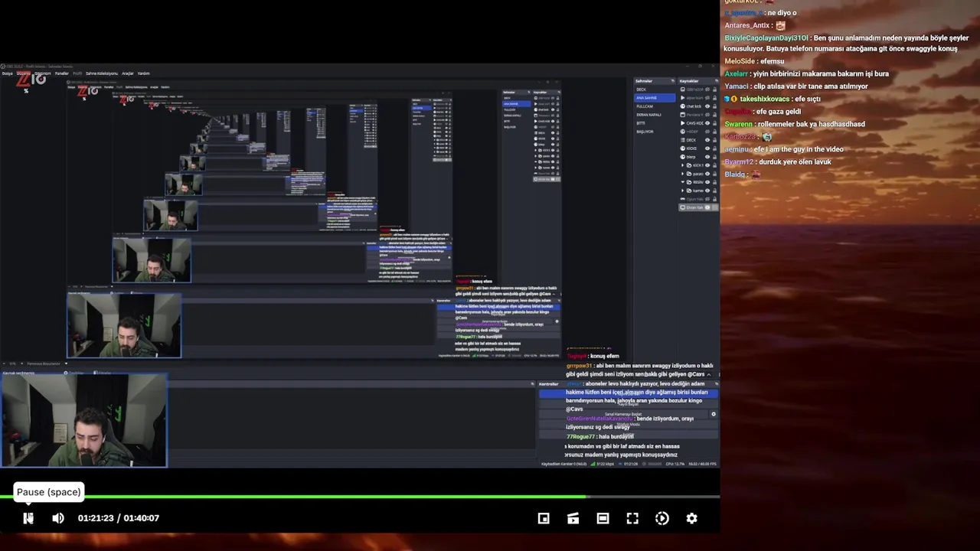980x551 pixels.
Task: Open BixiyeCagolayanDayi310I chat profile
Action: (766, 37)
